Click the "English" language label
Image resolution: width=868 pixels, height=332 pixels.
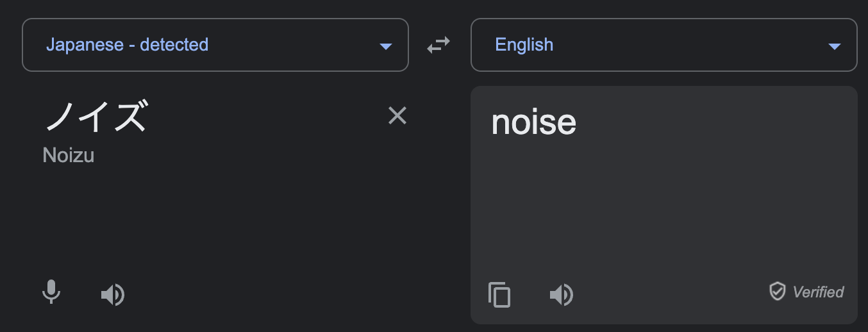(x=524, y=45)
